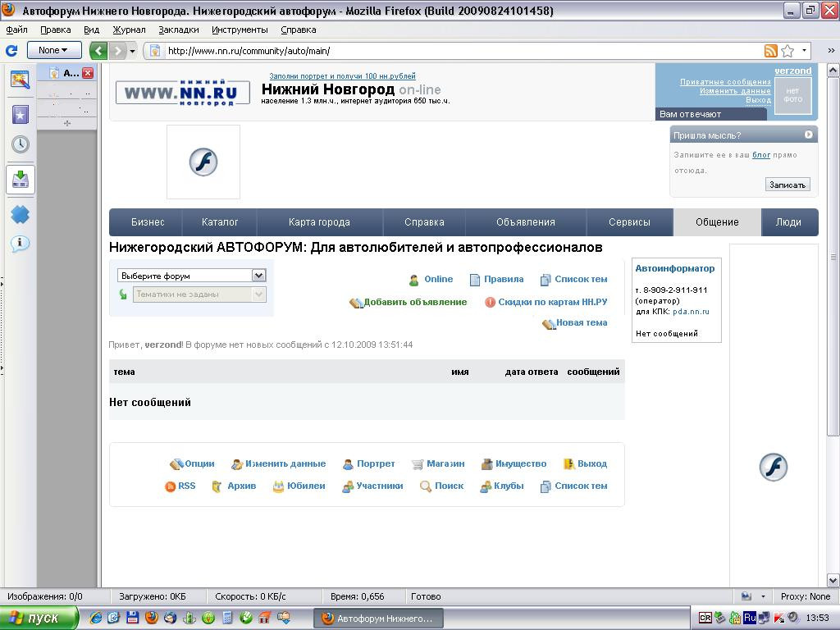Image resolution: width=840 pixels, height=630 pixels.
Task: Open the pda.nn.ru link
Action: [691, 312]
